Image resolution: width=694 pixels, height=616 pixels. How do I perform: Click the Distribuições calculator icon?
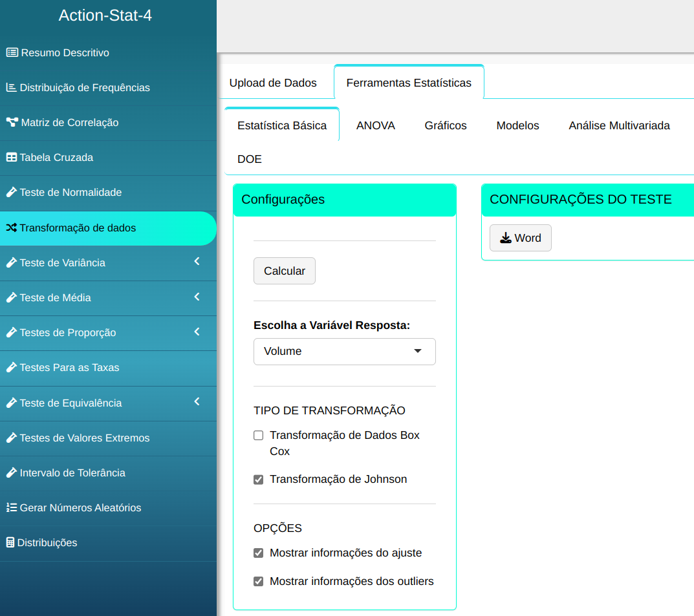(x=10, y=543)
